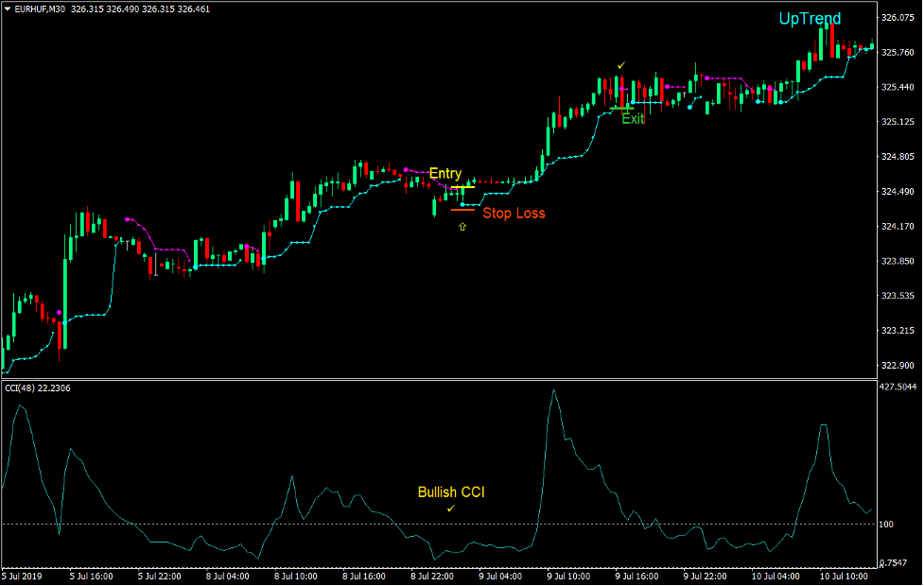
Task: Click the EURHUF,M30 symbol title text
Action: pyautogui.click(x=40, y=9)
